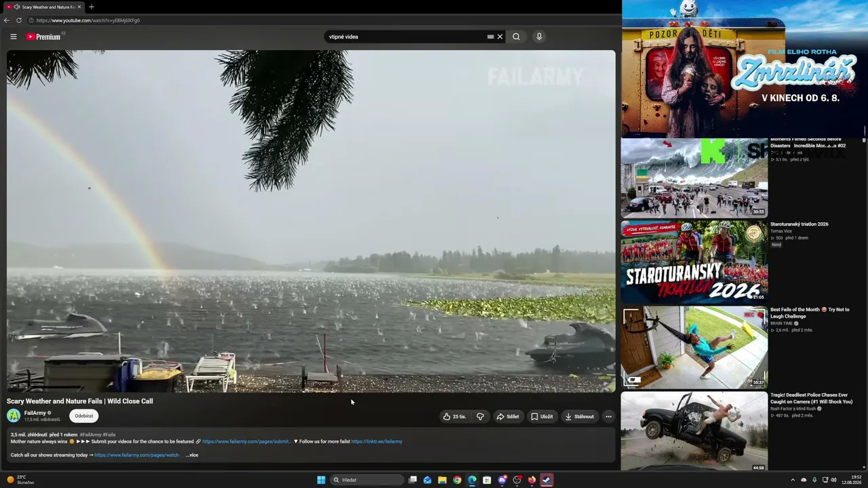Viewport: 868px width, 488px height.
Task: Open the Tomas Vice channel name
Action: coord(781,231)
